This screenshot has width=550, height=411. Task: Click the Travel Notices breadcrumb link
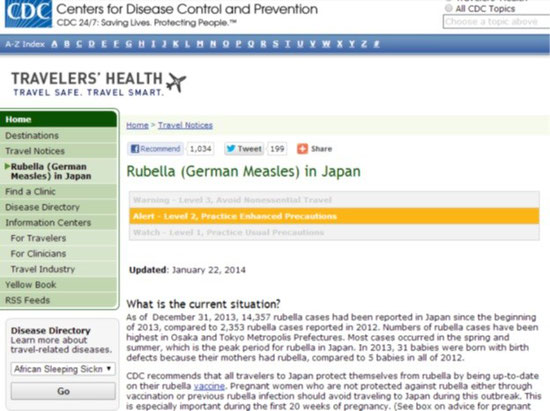[x=185, y=125]
